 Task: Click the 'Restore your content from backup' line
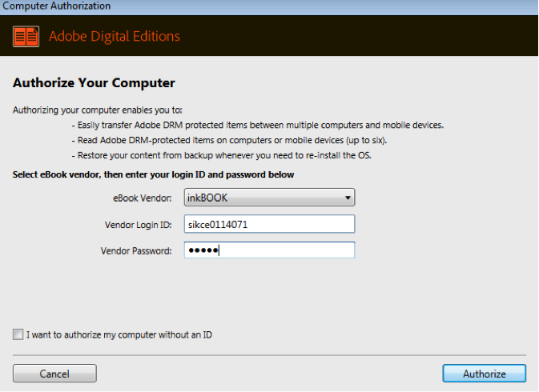tap(222, 155)
